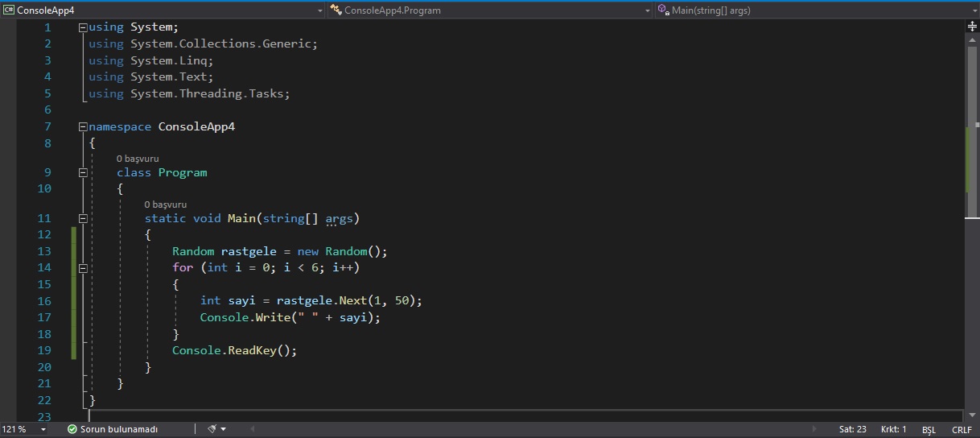Collapse the class Program block
The height and width of the screenshot is (438, 980).
point(83,172)
